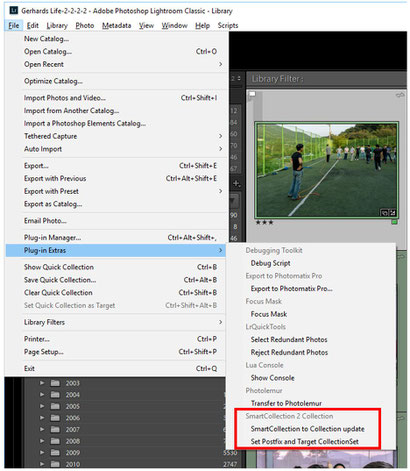Expand the Library Filters submenu
The width and height of the screenshot is (410, 471).
pyautogui.click(x=117, y=322)
